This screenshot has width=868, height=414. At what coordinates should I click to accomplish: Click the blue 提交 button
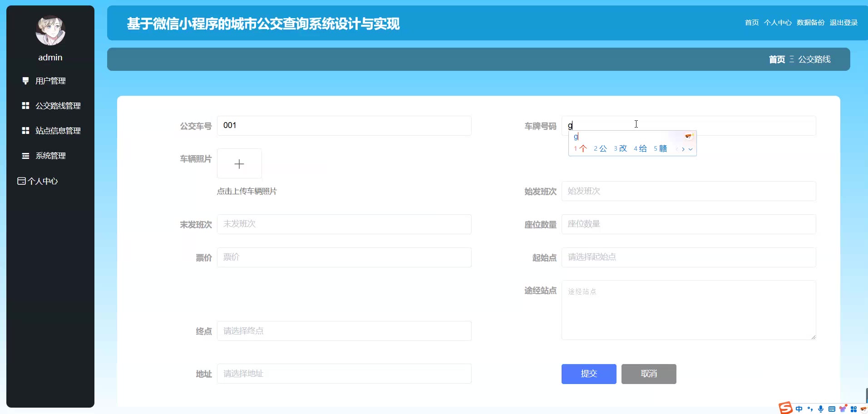coord(588,374)
